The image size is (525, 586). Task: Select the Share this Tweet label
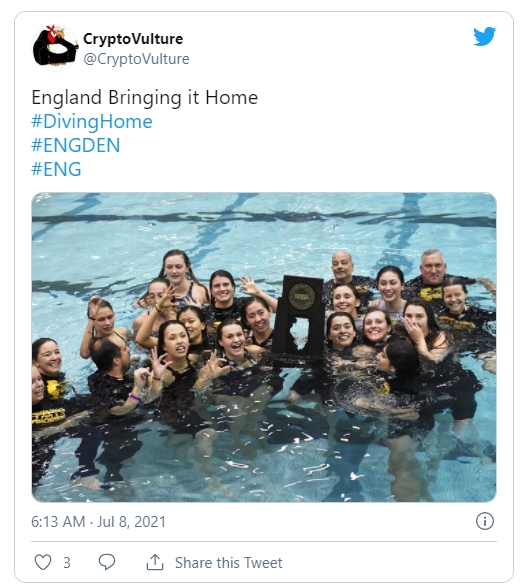229,562
